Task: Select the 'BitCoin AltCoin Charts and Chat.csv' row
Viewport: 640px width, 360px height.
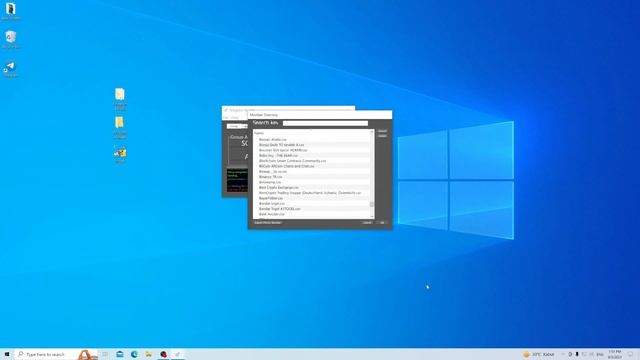Action: (311, 166)
